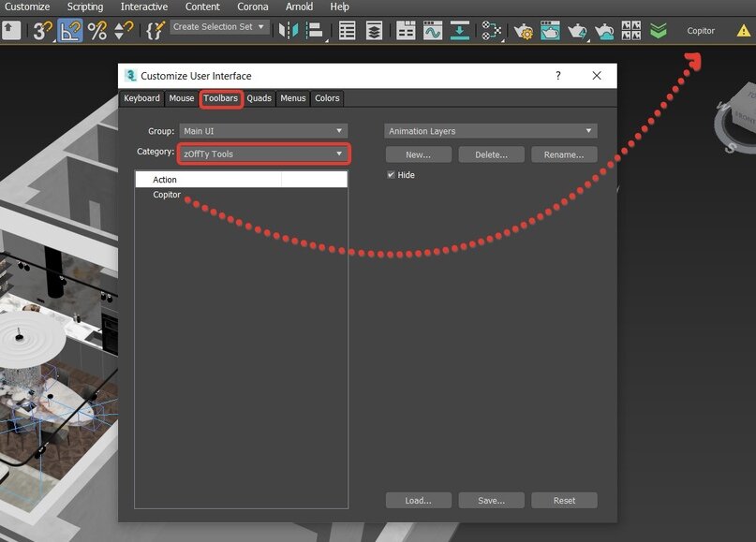
Task: Select the Toolbars tab
Action: click(x=221, y=98)
